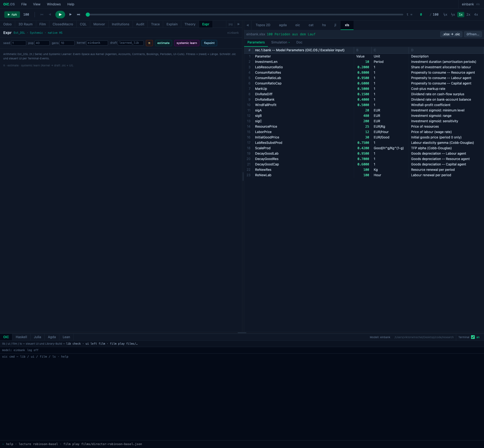Open the Topos 2D tab

(x=263, y=25)
